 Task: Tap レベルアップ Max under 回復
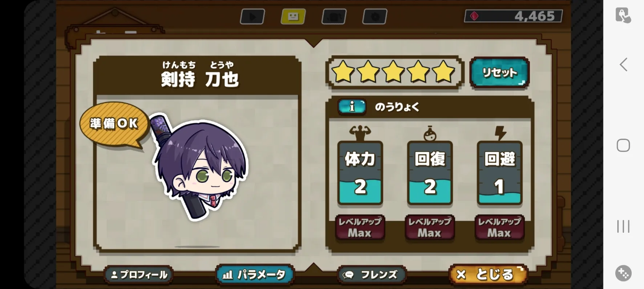tap(430, 228)
